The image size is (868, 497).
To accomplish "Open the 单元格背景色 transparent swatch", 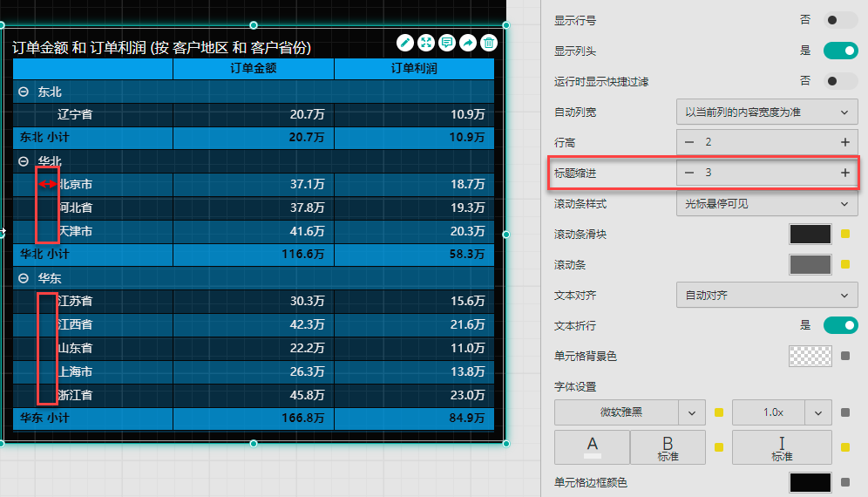I will (x=810, y=356).
